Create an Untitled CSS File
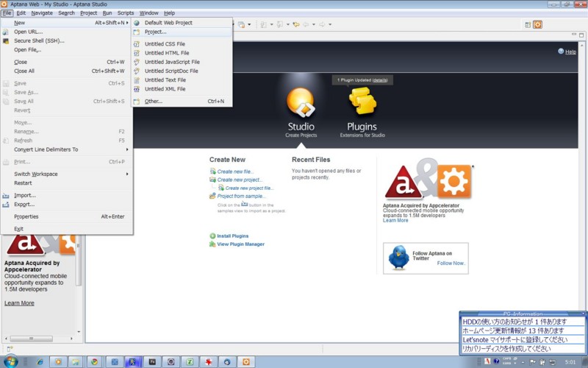 click(x=182, y=44)
